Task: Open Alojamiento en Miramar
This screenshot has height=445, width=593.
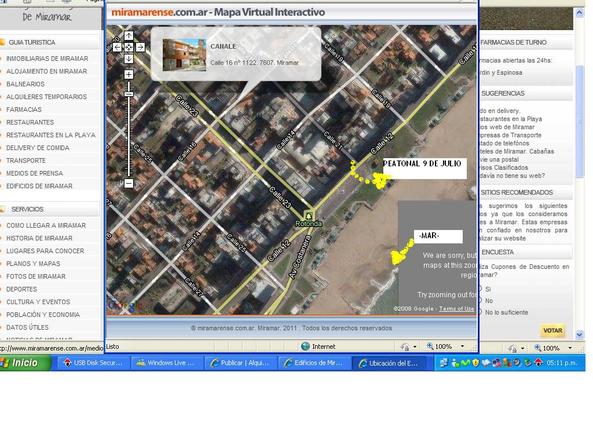Action: tap(46, 71)
